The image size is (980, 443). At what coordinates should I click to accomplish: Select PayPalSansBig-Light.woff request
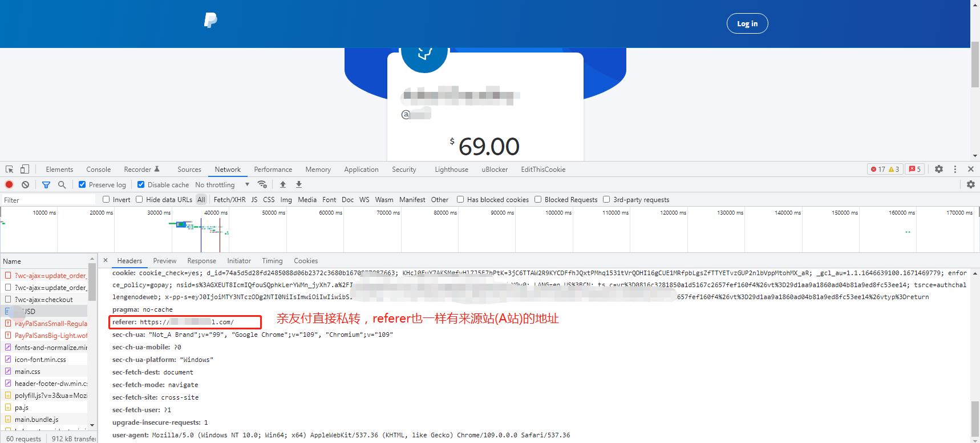coord(44,336)
